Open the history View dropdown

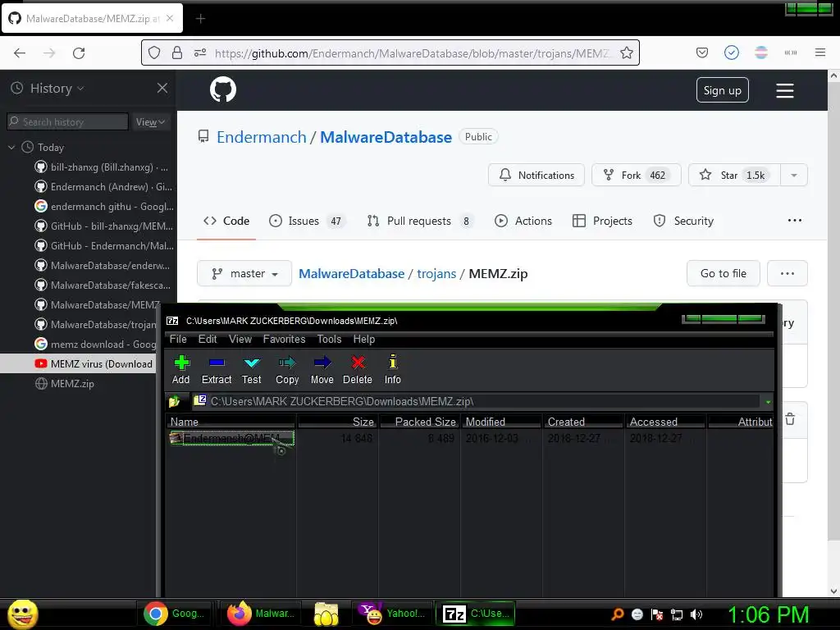(x=150, y=122)
